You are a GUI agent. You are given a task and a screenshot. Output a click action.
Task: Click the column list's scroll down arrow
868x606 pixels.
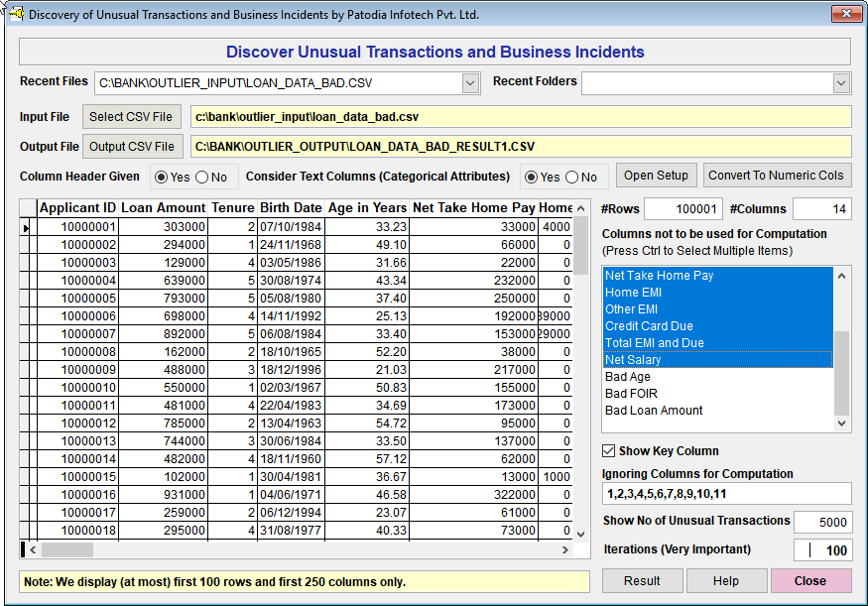(x=843, y=424)
